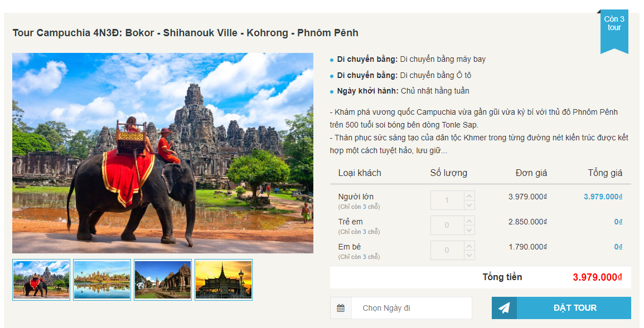Select the elephant at Bayon thumbnail

point(41,280)
